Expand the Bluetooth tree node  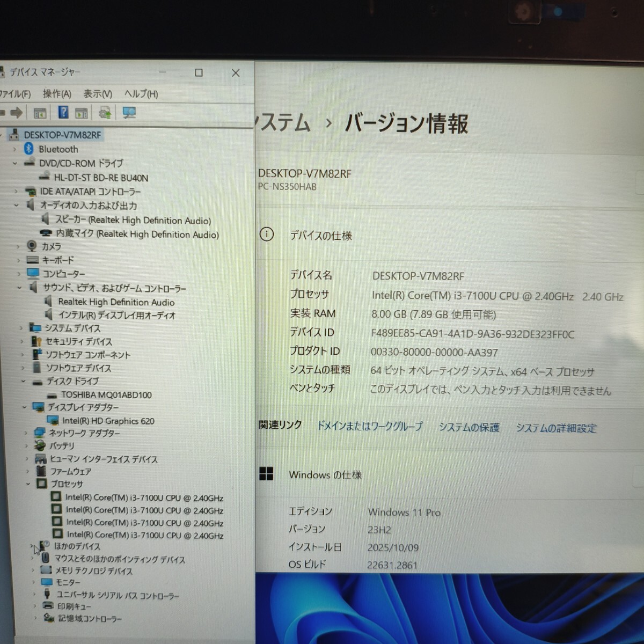coord(15,149)
